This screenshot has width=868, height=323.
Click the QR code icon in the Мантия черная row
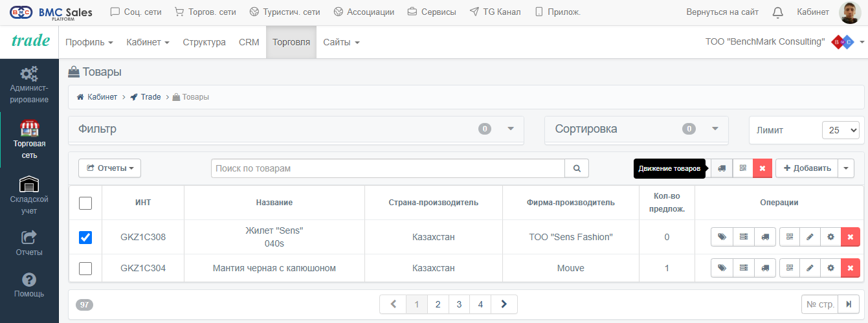point(790,268)
